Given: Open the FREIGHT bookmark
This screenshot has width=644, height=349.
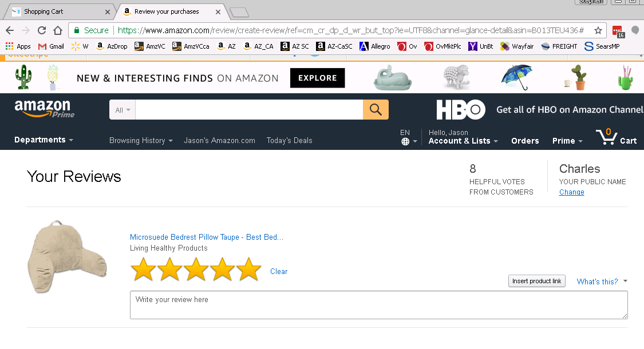Looking at the screenshot, I should pos(559,46).
